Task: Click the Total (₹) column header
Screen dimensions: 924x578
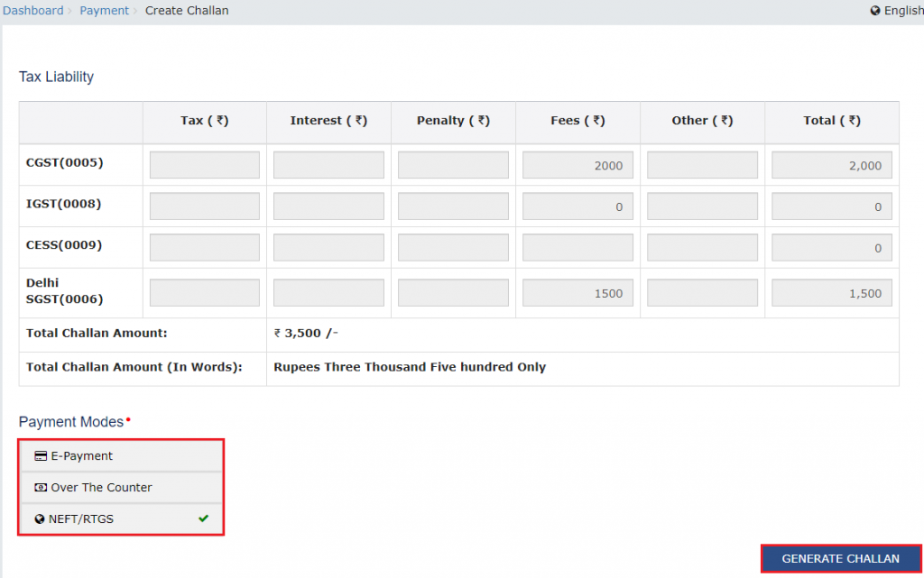Action: 832,121
